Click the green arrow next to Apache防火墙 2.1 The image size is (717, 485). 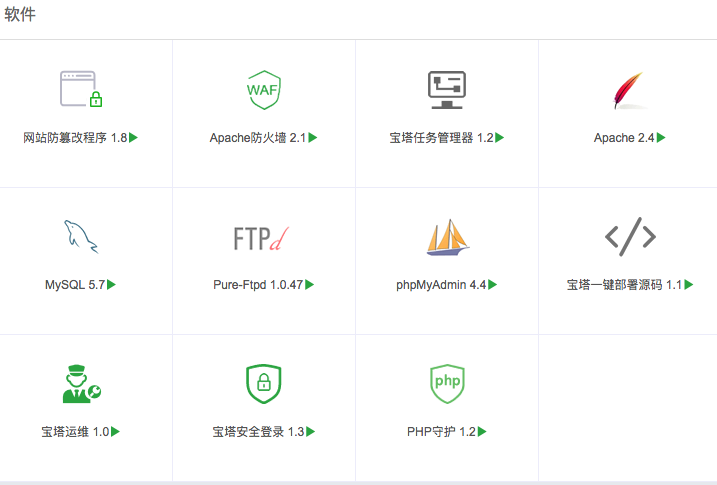click(x=313, y=138)
